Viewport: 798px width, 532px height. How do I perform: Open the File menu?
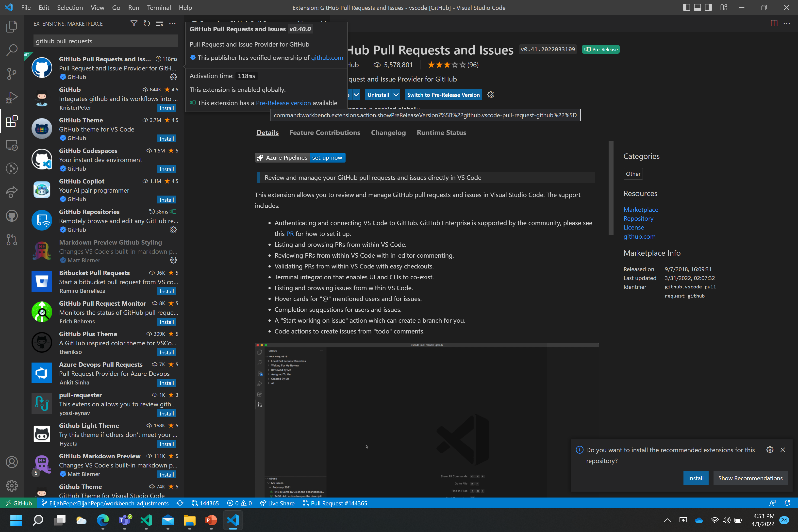point(26,7)
